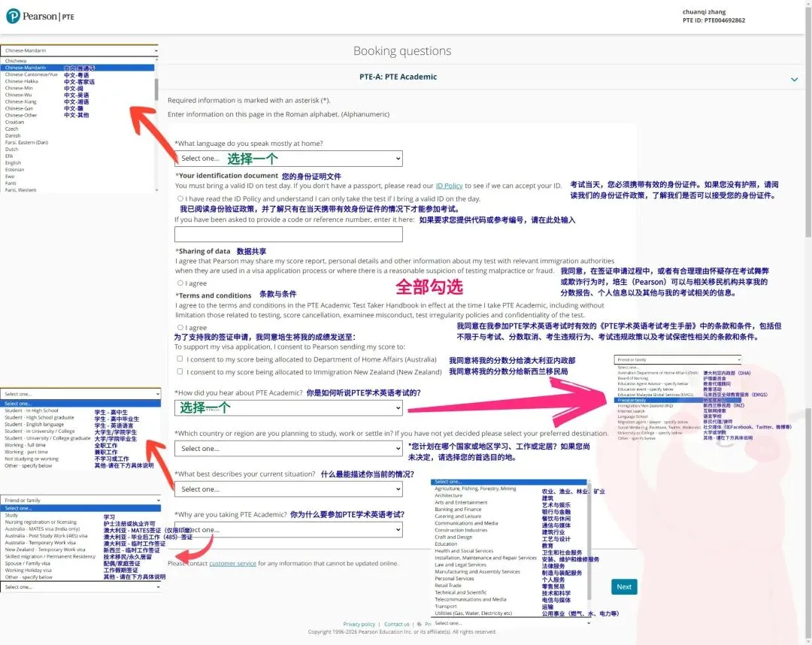The image size is (812, 645).
Task: Select 'New Zealand - Temporary Work visa' option
Action: pyautogui.click(x=45, y=550)
